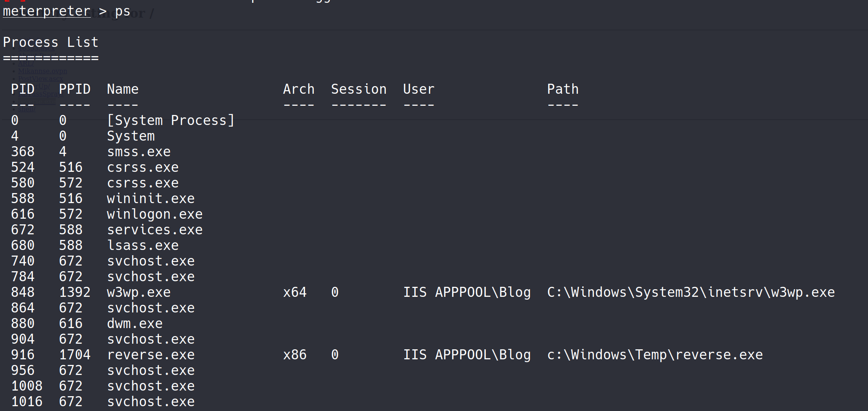Click the faint Mikannse.ovpn link
This screenshot has width=868, height=411.
click(x=42, y=71)
